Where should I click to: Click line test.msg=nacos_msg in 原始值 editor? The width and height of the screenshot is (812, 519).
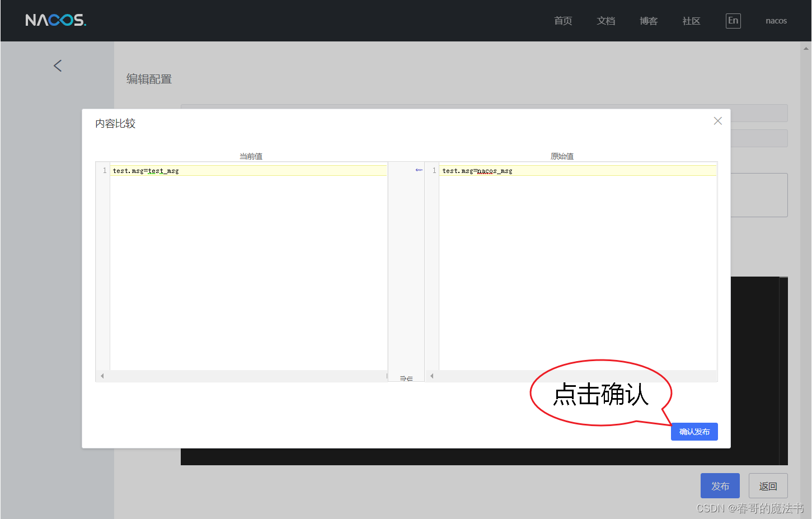coord(578,171)
